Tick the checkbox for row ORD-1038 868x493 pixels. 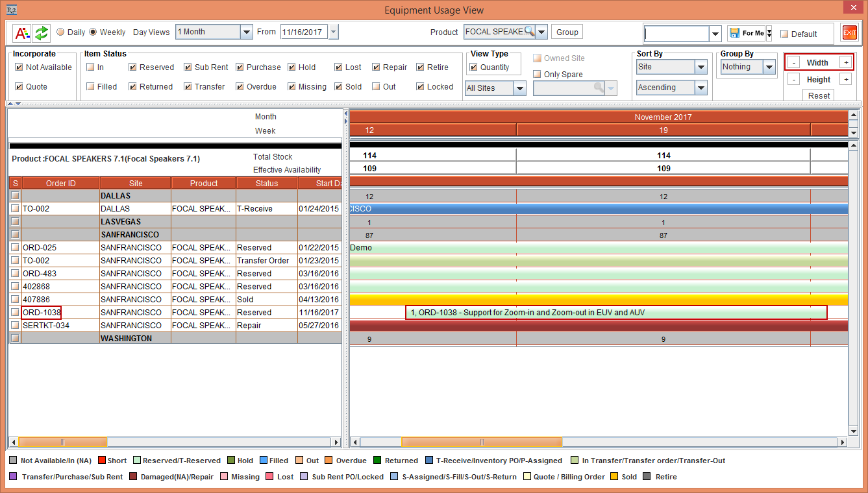click(15, 313)
